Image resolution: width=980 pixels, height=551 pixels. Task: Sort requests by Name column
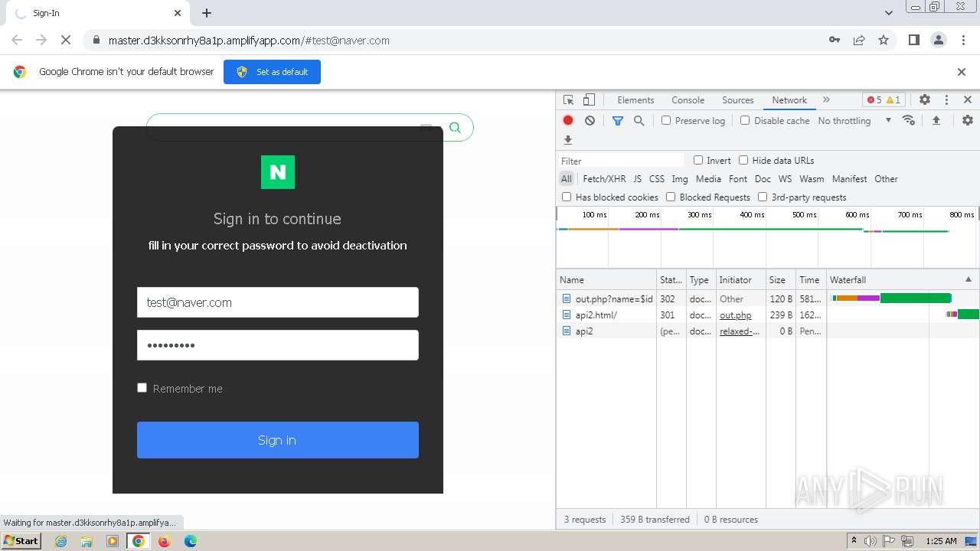point(606,279)
